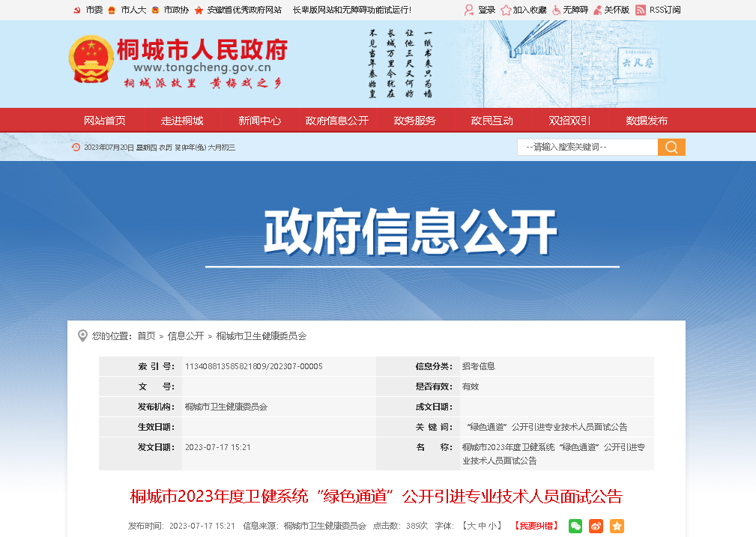The width and height of the screenshot is (756, 537).
Task: Open the 双招双引 nav item
Action: click(x=569, y=121)
